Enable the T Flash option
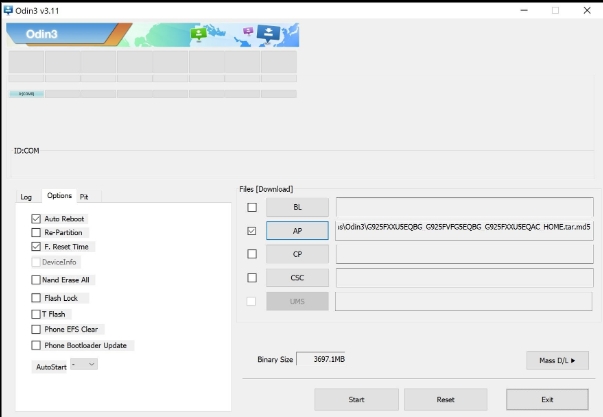The width and height of the screenshot is (603, 417). pos(36,314)
